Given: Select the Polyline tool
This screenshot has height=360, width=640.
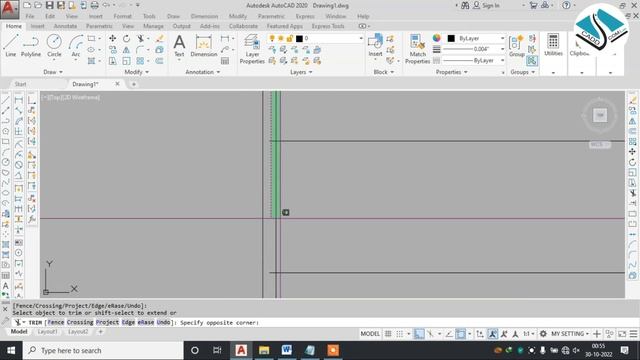Looking at the screenshot, I should click(31, 45).
